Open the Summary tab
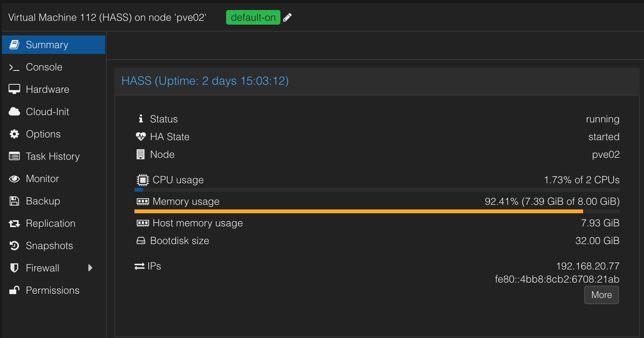Viewport: 644px width, 338px height. tap(54, 45)
